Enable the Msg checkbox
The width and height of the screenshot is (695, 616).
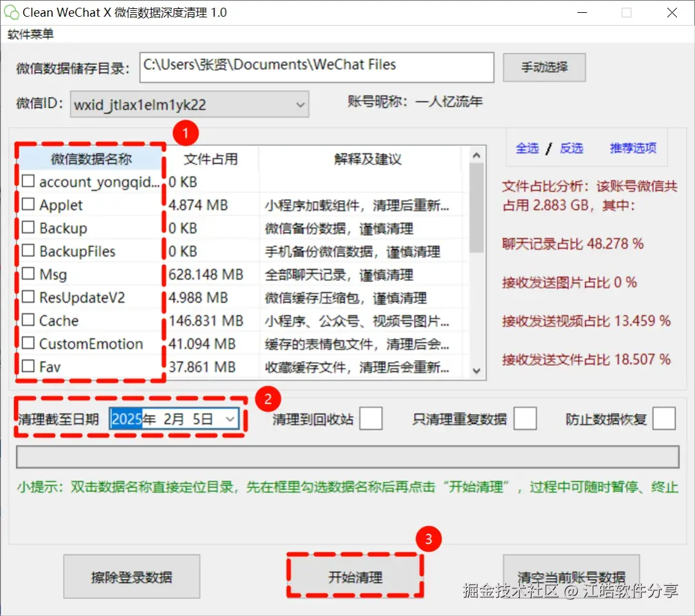point(28,273)
